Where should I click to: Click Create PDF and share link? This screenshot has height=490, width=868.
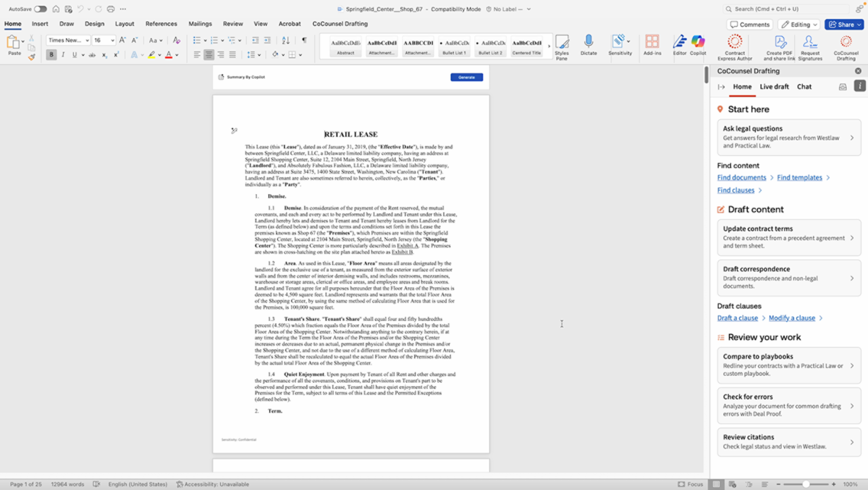pyautogui.click(x=779, y=43)
